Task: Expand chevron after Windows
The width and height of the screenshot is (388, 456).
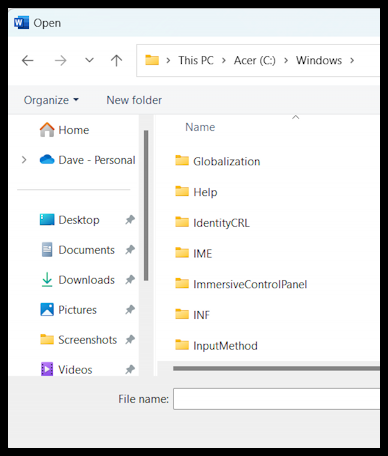Action: [352, 61]
